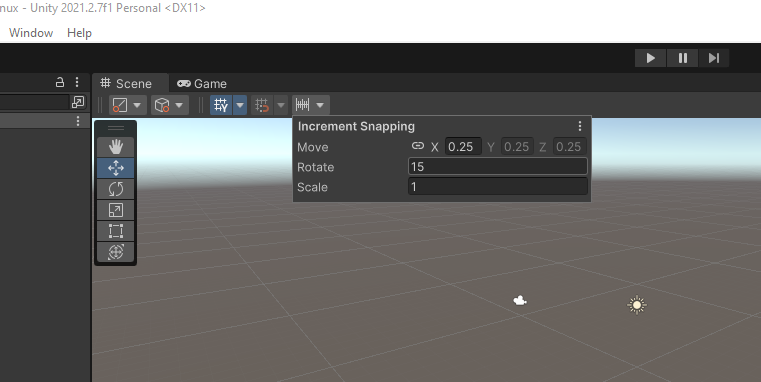Image resolution: width=761 pixels, height=382 pixels.
Task: Open pivot position dropdown arrow
Action: click(137, 105)
